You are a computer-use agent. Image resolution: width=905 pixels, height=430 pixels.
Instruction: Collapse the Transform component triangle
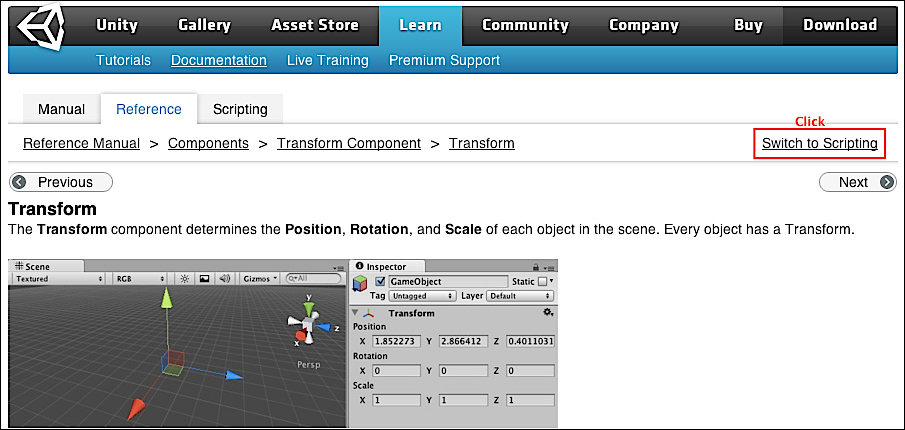[x=356, y=313]
